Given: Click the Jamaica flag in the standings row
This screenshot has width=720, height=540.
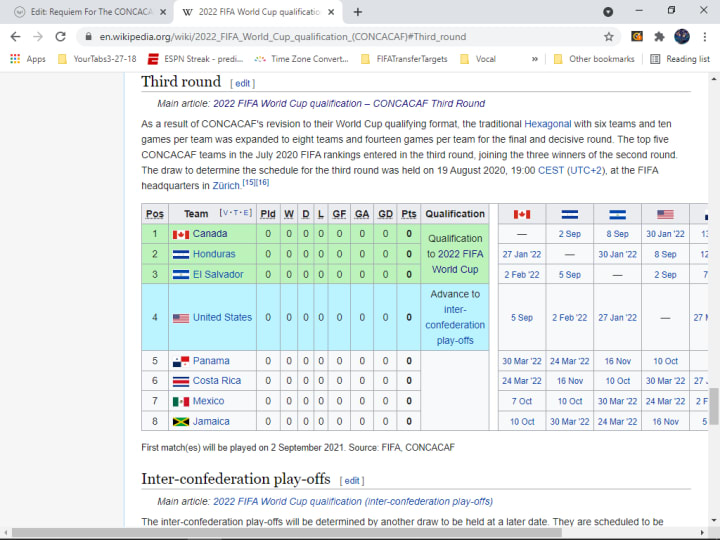Looking at the screenshot, I should [181, 422].
